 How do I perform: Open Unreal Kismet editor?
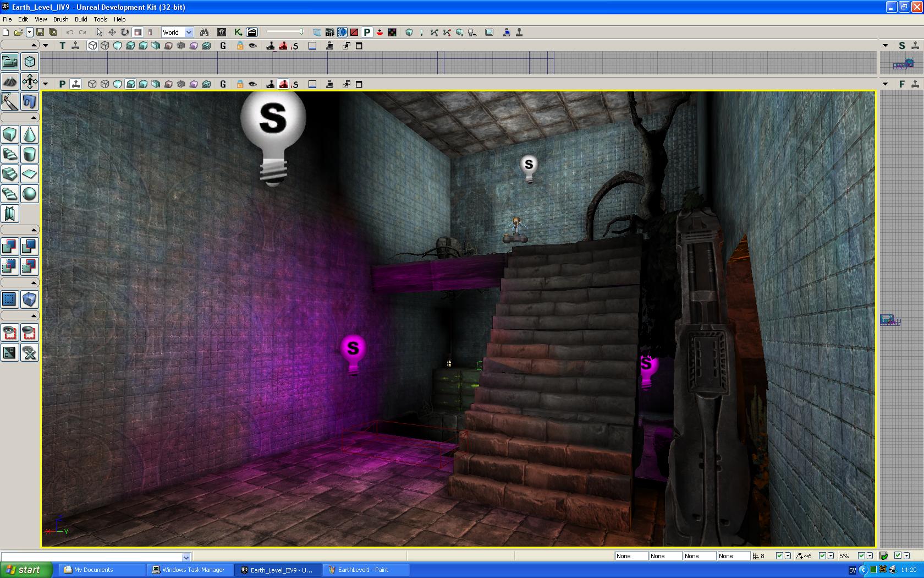coord(238,32)
